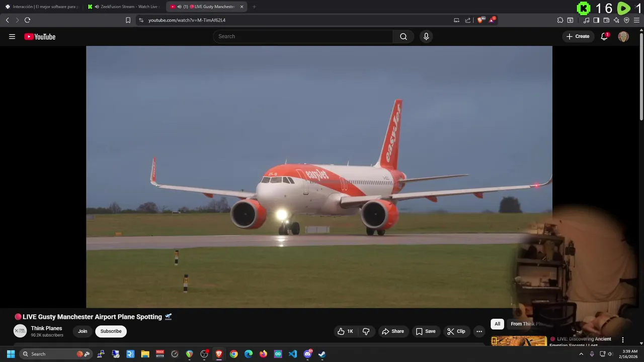Viewport: 644px width, 362px height.
Task: Open YouTube notifications bell
Action: [x=604, y=36]
